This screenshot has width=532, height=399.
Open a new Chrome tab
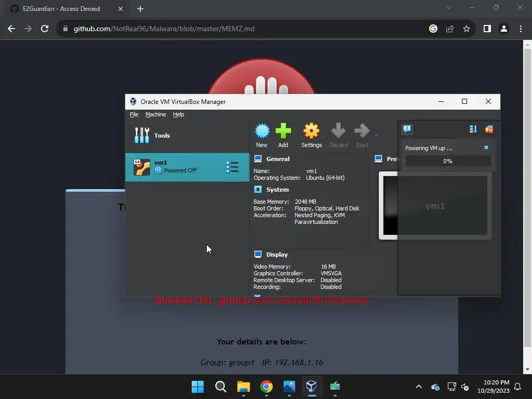coord(140,9)
